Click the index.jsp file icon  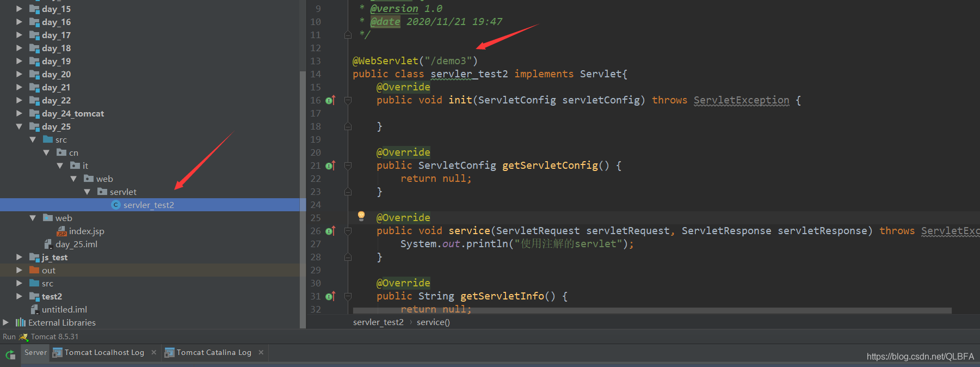61,231
